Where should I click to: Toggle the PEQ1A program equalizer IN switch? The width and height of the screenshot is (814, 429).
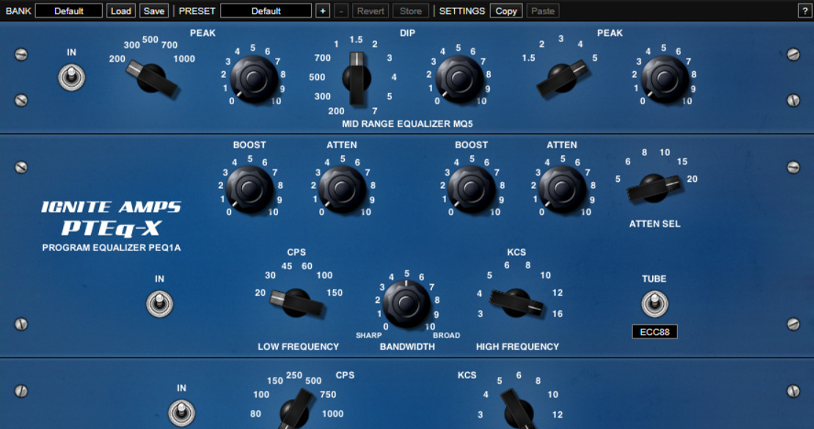click(156, 302)
